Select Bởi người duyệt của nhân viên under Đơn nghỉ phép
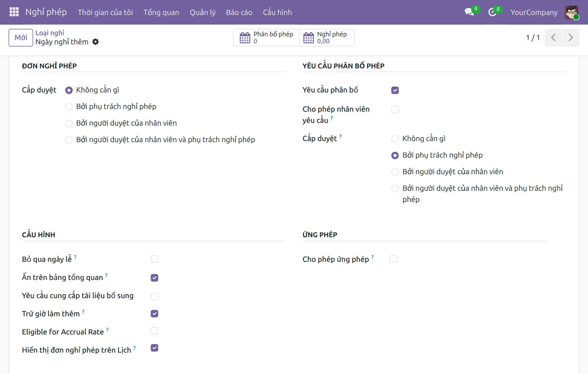The image size is (588, 374). 69,123
